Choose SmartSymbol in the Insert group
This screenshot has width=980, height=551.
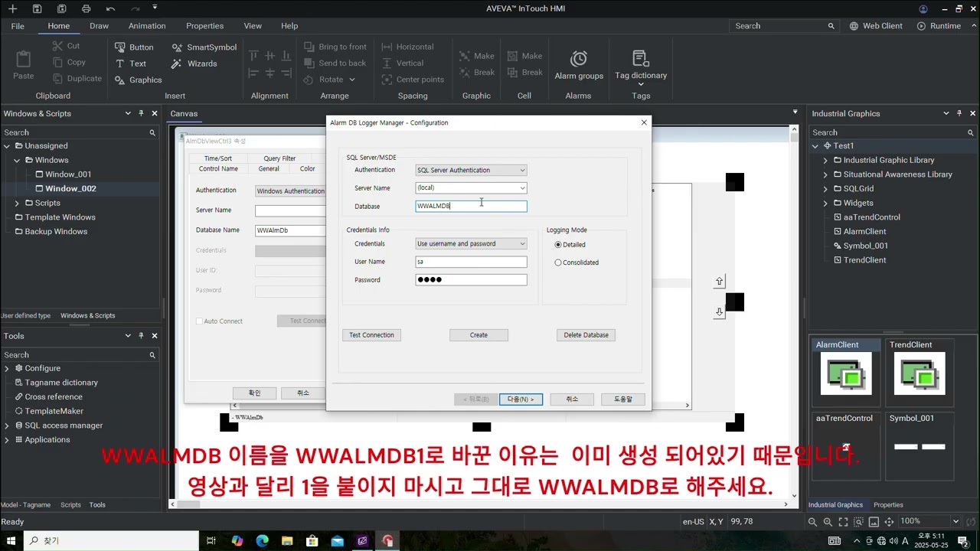click(x=204, y=47)
